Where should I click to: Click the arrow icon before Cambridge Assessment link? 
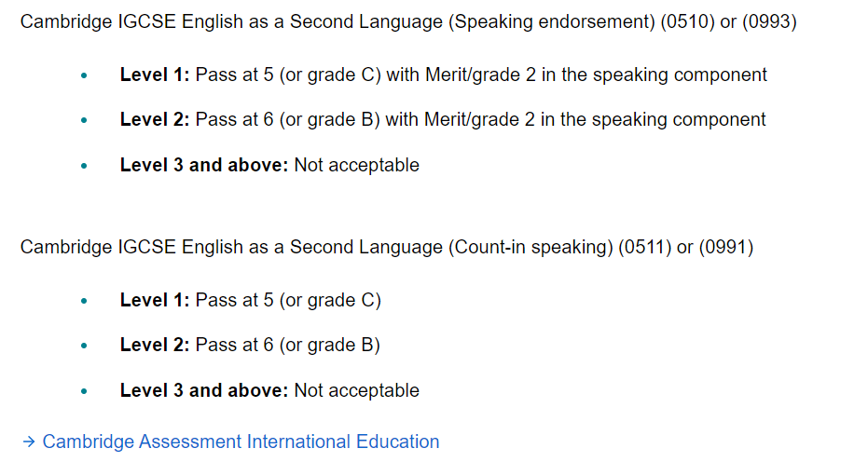click(x=29, y=442)
